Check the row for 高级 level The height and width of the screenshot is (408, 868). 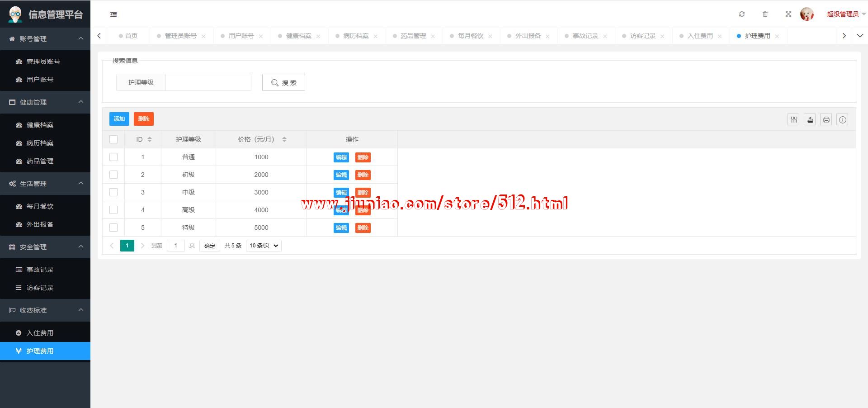(x=113, y=210)
